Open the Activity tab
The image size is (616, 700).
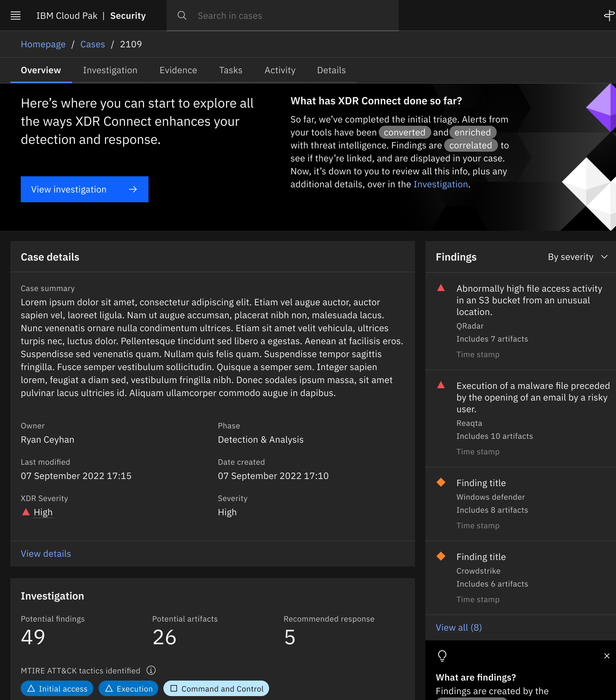(x=280, y=70)
